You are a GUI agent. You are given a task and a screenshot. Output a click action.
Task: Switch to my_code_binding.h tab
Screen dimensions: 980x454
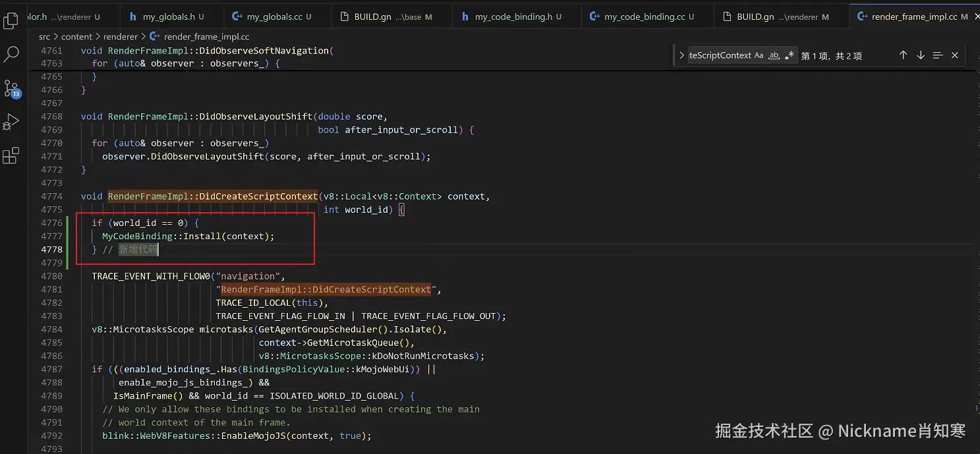517,16
